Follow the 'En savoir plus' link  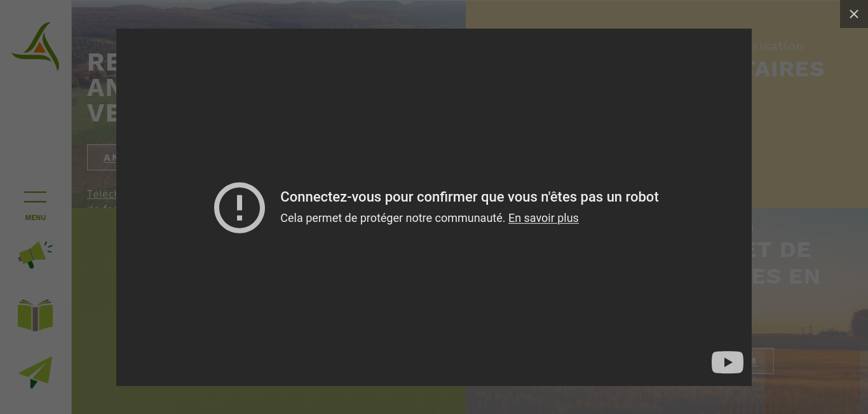(x=543, y=218)
